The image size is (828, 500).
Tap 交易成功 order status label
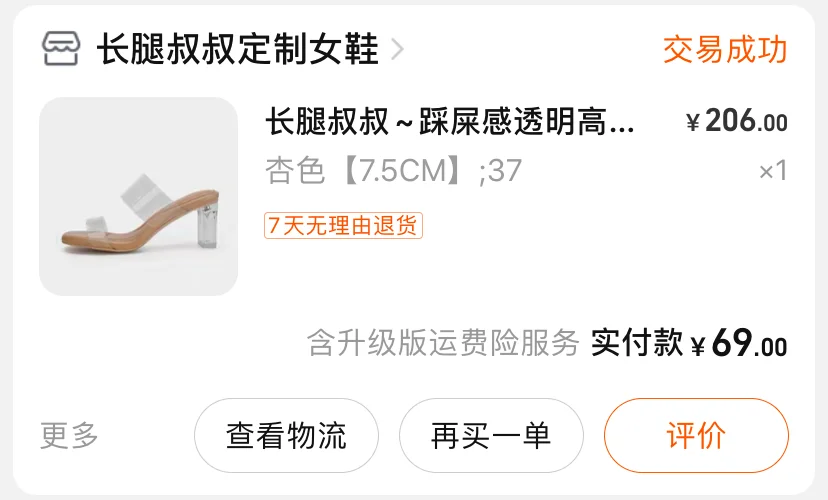point(725,50)
